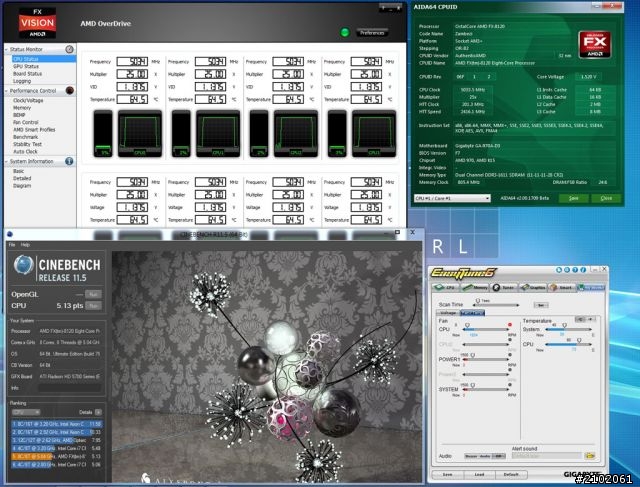640x487 pixels.
Task: Click the blue info icon beside System Information
Action: [x=69, y=161]
